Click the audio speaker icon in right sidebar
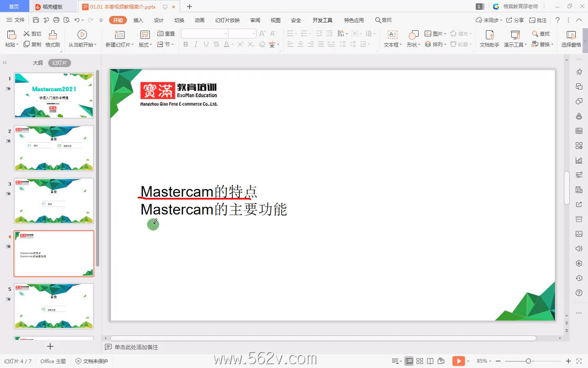The image size is (588, 368). pyautogui.click(x=579, y=249)
